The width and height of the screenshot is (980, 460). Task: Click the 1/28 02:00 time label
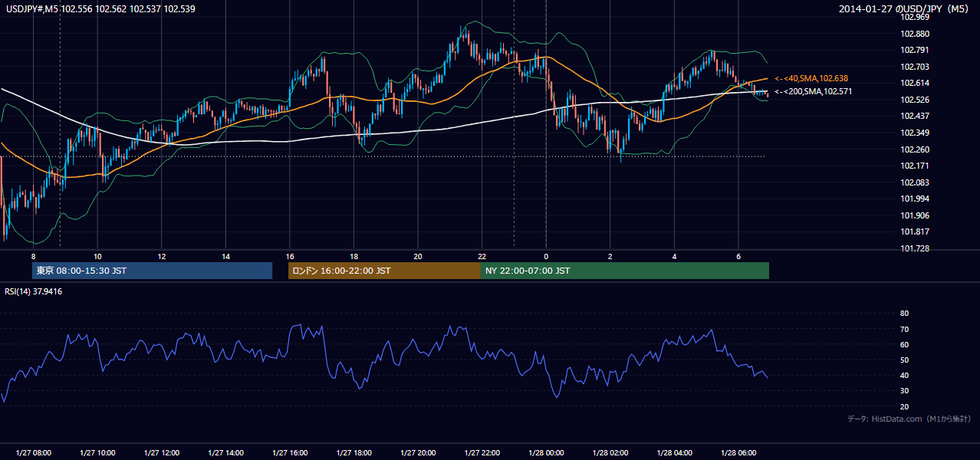pyautogui.click(x=610, y=453)
